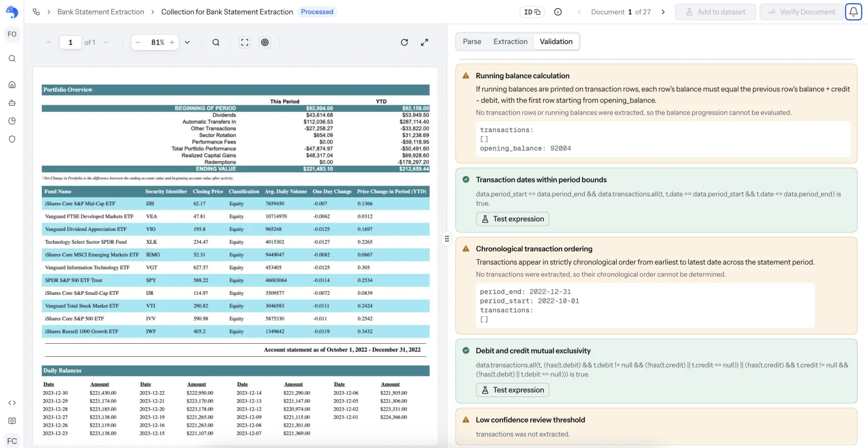
Task: Click Bank Statement Extraction breadcrumb
Action: (x=101, y=12)
